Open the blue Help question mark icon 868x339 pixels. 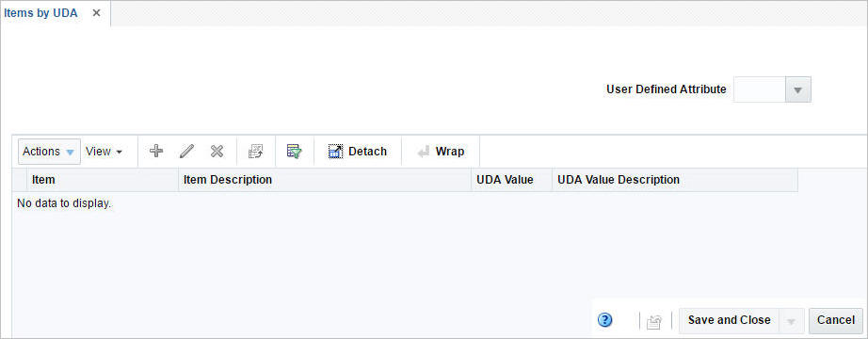tap(605, 319)
